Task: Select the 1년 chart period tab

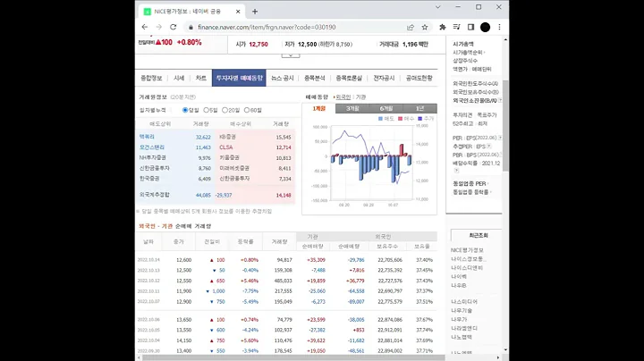Action: 419,108
